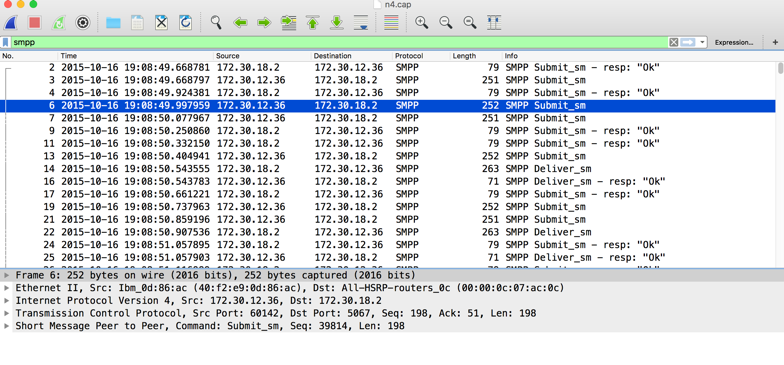Select packet number 2 row
Image resolution: width=784 pixels, height=365 pixels.
point(389,68)
